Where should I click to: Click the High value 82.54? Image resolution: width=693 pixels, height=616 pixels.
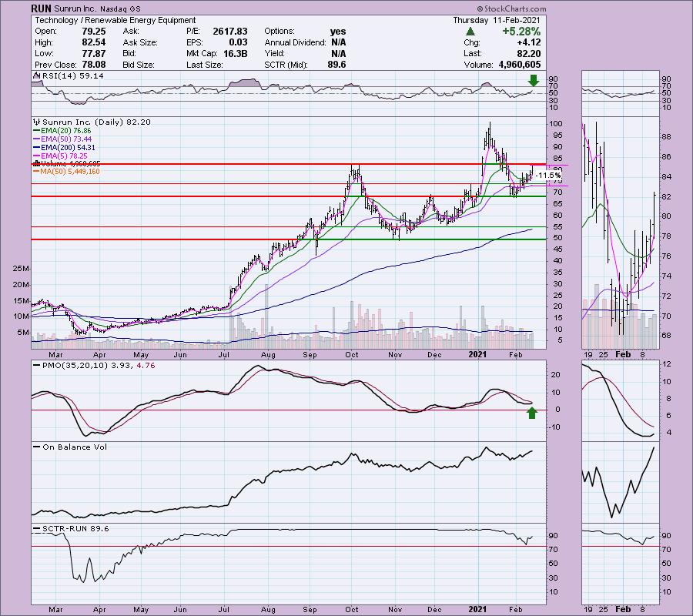(x=94, y=42)
